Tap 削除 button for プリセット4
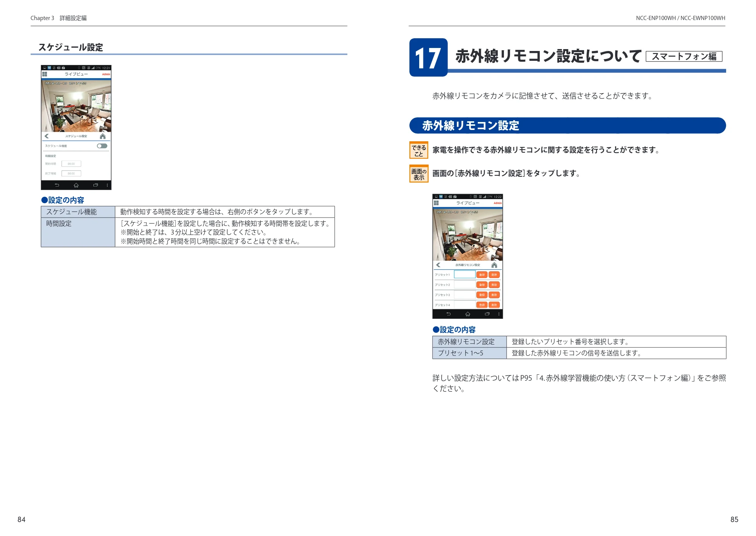Viewport: 756px width, 536px height. click(494, 305)
